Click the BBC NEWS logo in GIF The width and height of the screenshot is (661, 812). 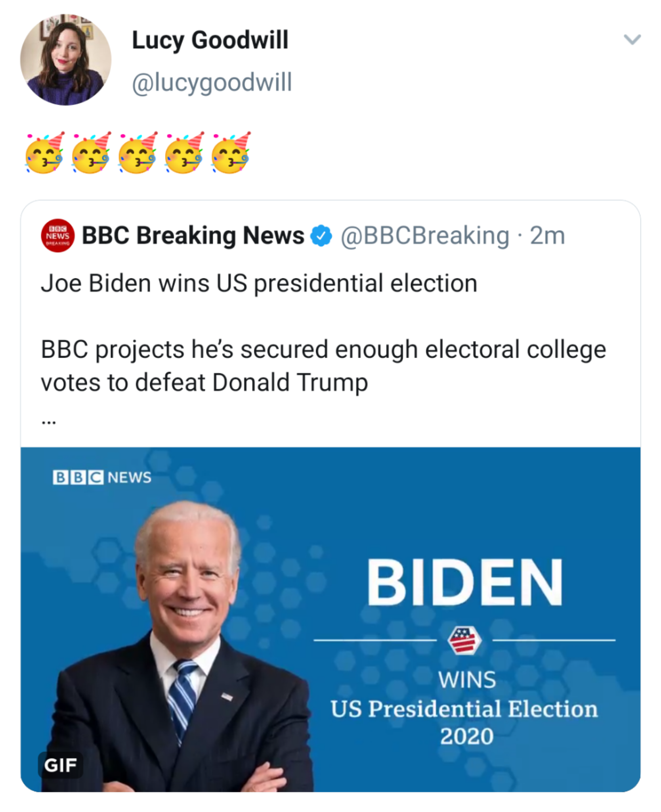click(x=102, y=477)
